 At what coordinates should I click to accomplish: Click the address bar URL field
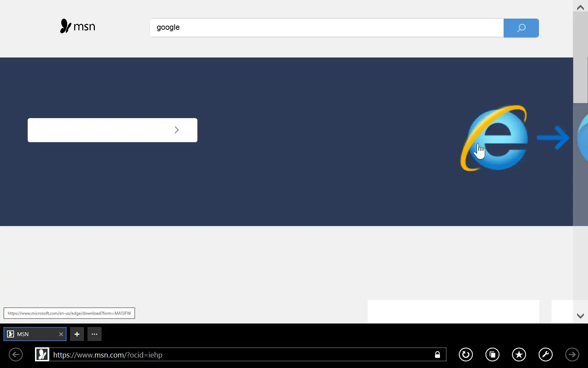pos(241,355)
